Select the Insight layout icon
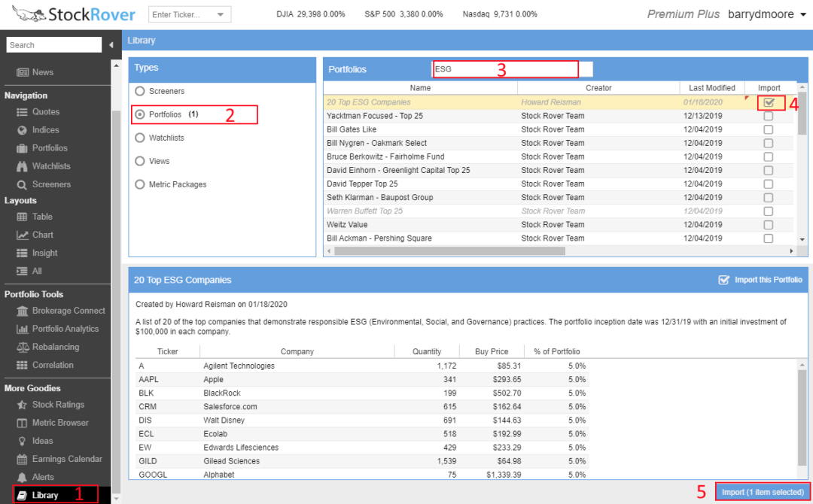Screen dimensions: 813x504 [x=22, y=254]
